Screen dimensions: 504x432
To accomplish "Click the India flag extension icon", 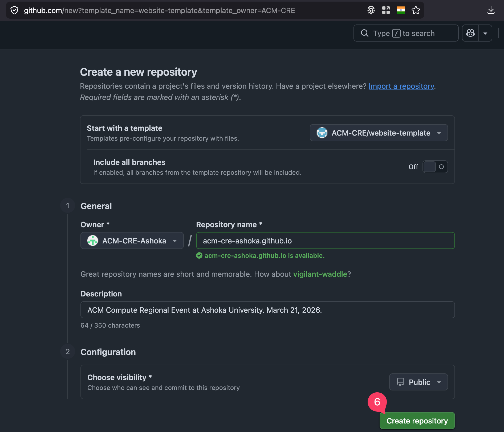I will click(x=401, y=10).
